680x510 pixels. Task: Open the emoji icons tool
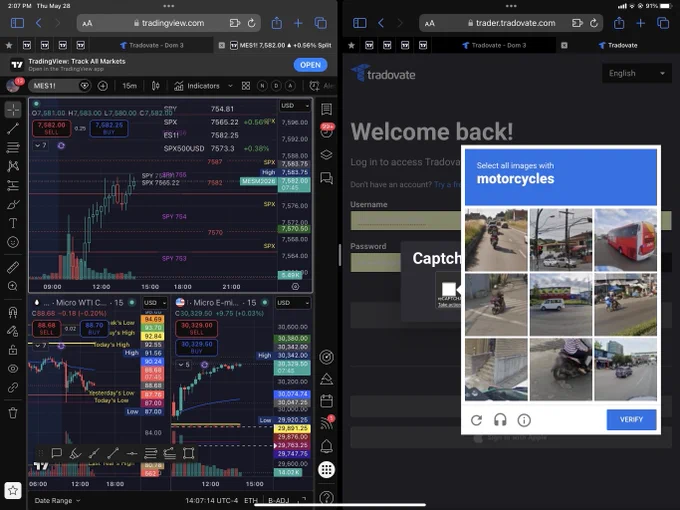click(13, 242)
